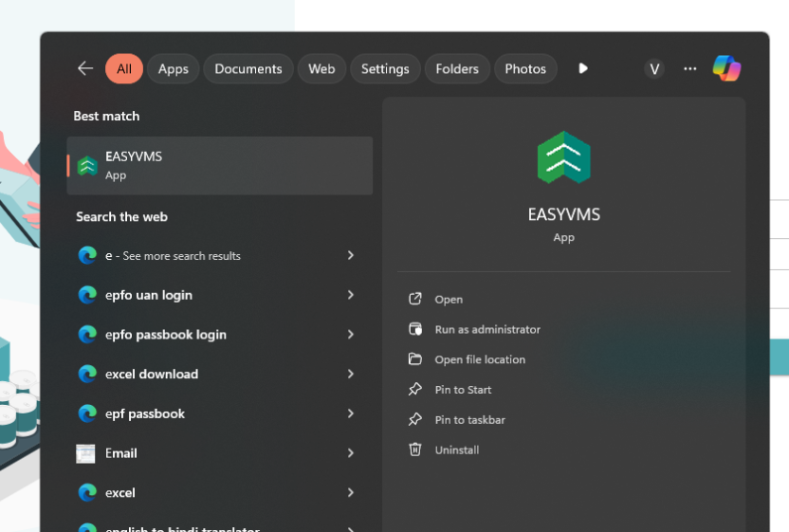Click the Uninstall trash can icon
The image size is (789, 532).
pos(415,449)
